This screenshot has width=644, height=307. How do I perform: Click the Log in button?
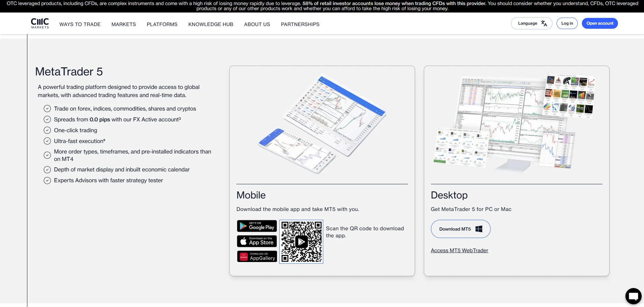567,23
